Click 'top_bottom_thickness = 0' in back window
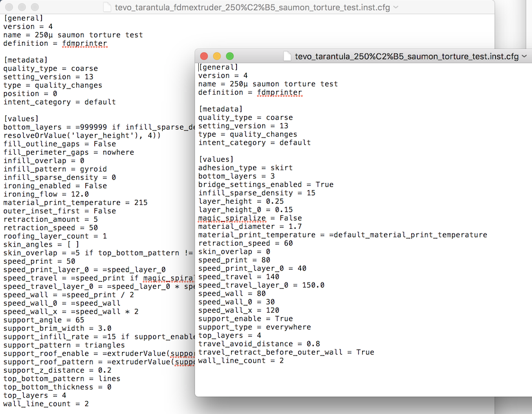Viewport: 532px width, 414px height. pos(57,387)
